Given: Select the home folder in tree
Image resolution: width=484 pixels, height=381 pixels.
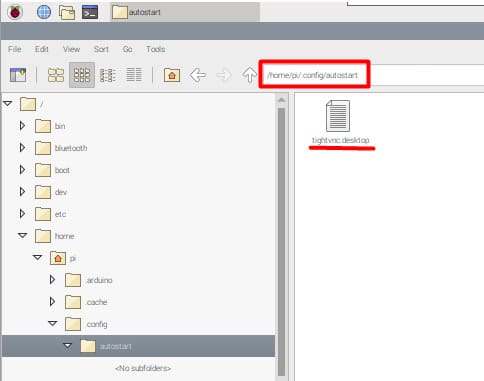Looking at the screenshot, I should [55, 236].
